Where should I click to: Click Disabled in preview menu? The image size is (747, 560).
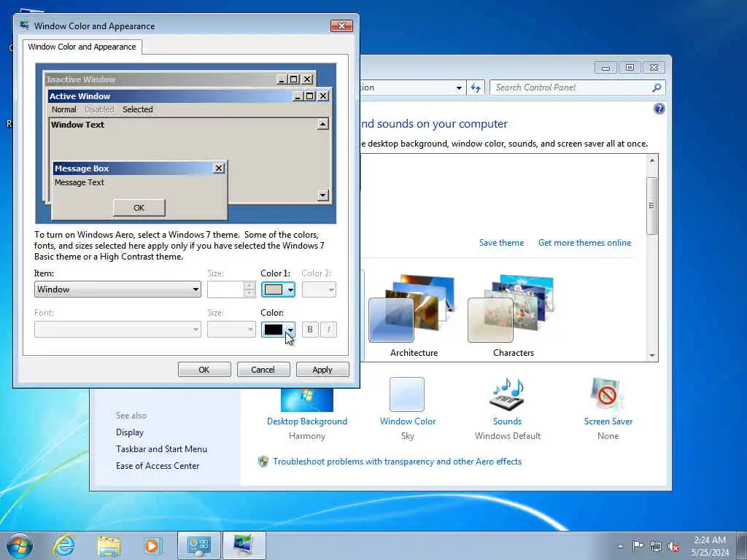(99, 109)
